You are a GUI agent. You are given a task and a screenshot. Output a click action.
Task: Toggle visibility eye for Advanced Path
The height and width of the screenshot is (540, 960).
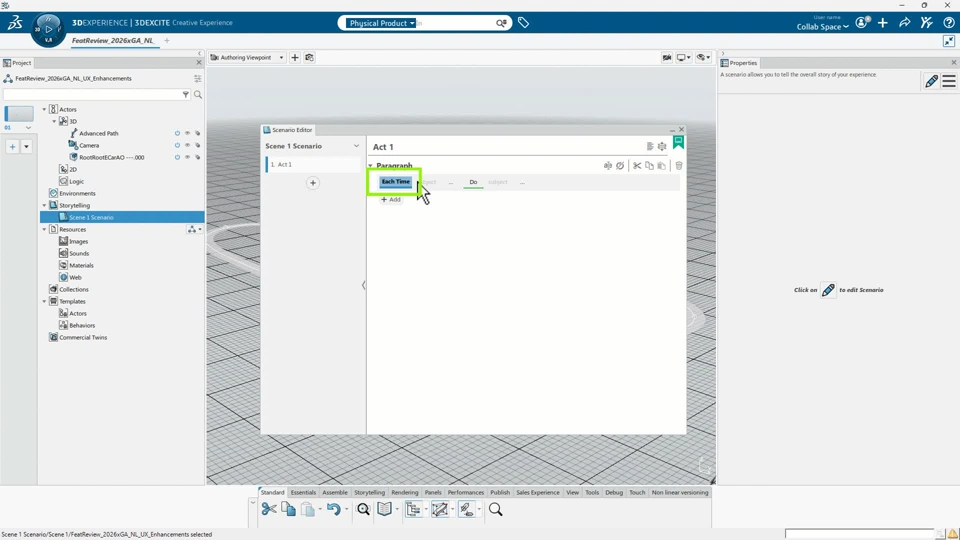(187, 133)
